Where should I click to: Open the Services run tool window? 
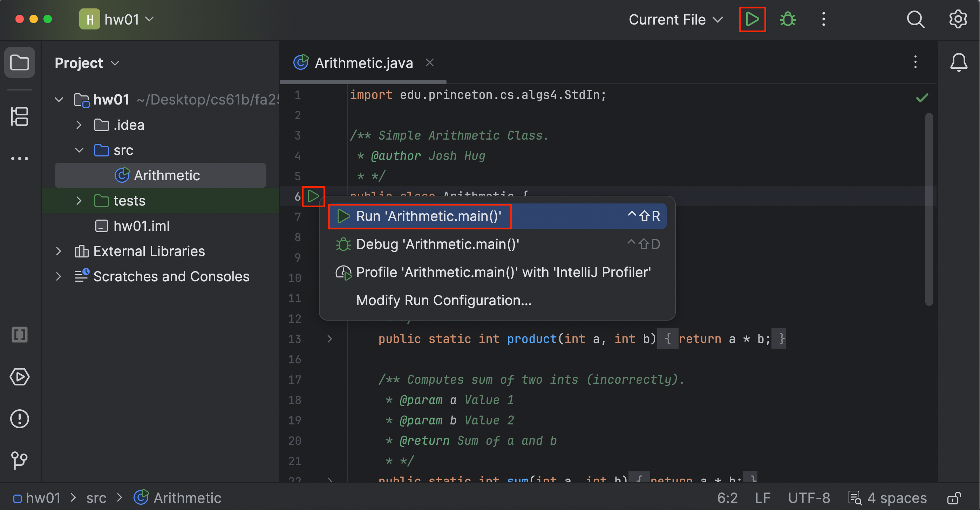[x=19, y=377]
